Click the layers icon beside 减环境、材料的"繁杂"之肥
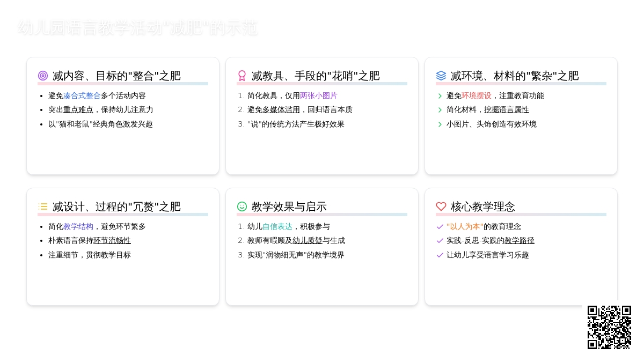The width and height of the screenshot is (644, 362). tap(441, 76)
